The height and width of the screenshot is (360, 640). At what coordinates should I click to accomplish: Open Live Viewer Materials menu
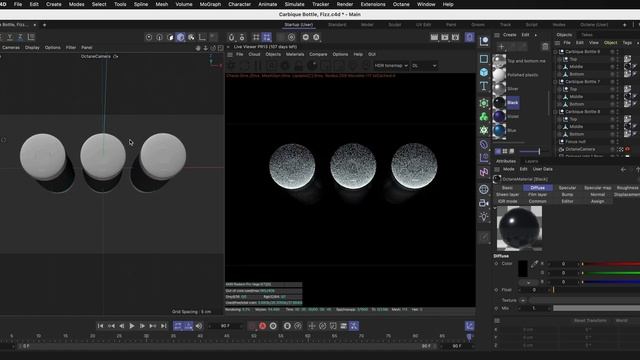coord(295,54)
